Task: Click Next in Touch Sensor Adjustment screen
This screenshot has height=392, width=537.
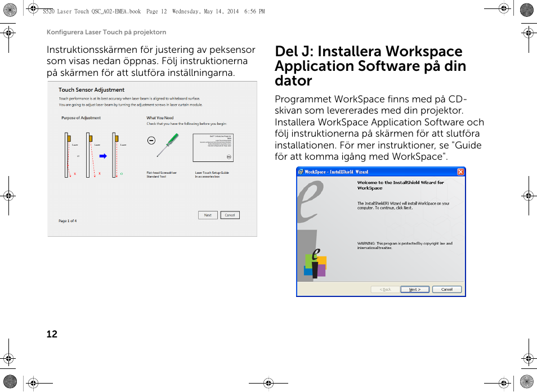Action: [x=208, y=215]
